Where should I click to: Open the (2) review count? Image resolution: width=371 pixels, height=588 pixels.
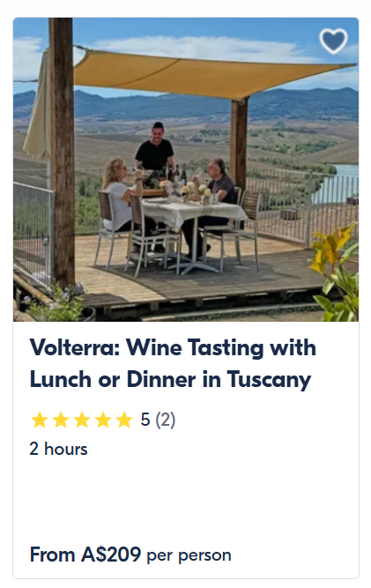coord(166,420)
